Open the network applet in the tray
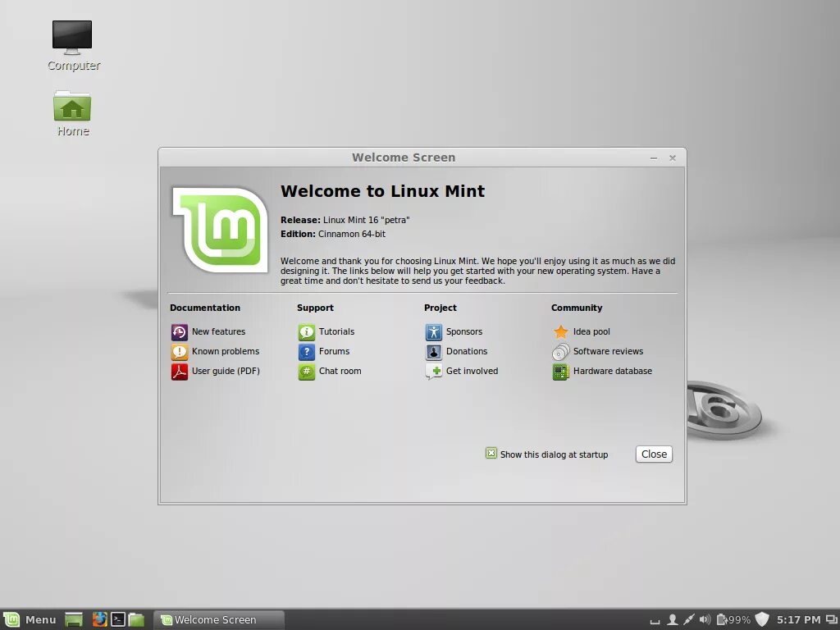 tap(689, 620)
